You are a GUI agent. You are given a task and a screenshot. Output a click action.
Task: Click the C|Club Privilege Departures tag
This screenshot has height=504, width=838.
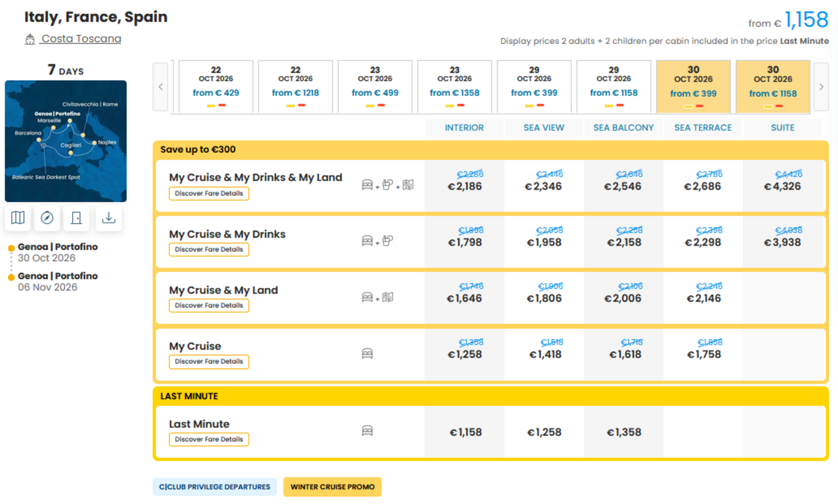coord(214,487)
